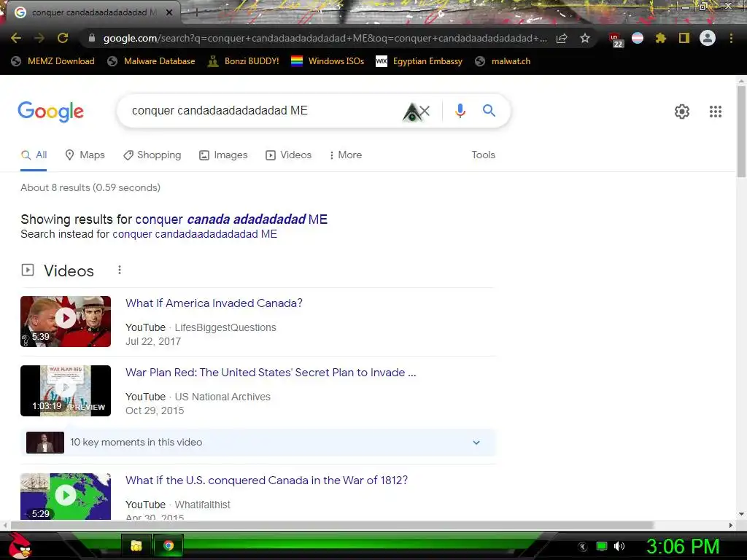The height and width of the screenshot is (560, 747).
Task: Submit search with the magnifier icon
Action: click(x=489, y=111)
